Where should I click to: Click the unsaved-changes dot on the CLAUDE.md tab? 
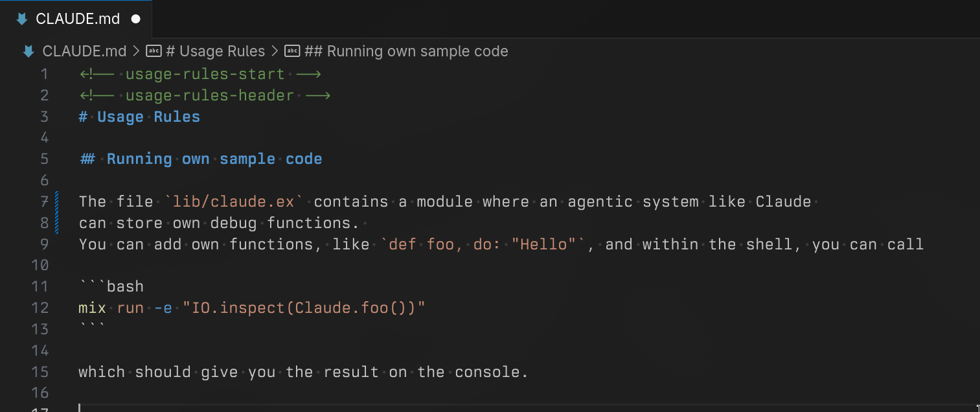[x=136, y=19]
